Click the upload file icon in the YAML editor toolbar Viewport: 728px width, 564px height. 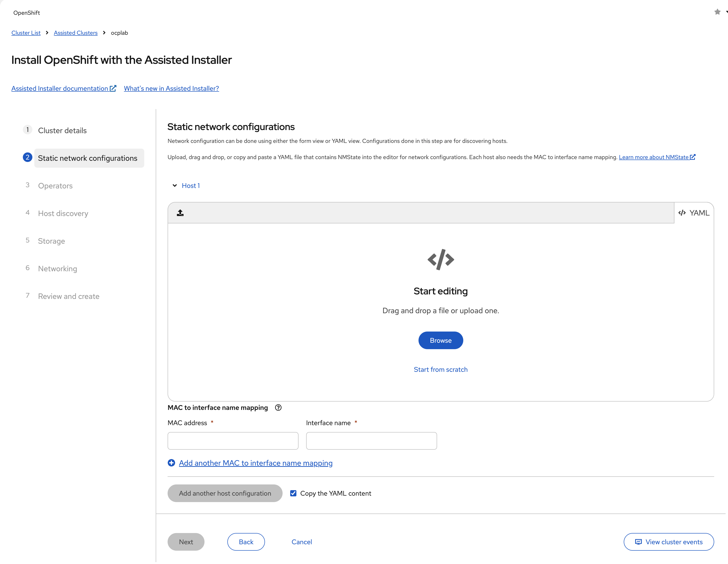(x=180, y=212)
